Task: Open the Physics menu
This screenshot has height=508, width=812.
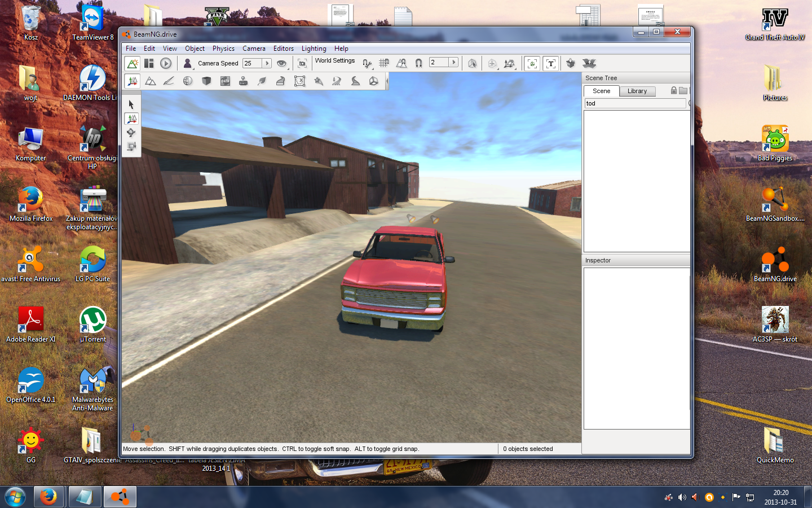Action: pos(223,49)
